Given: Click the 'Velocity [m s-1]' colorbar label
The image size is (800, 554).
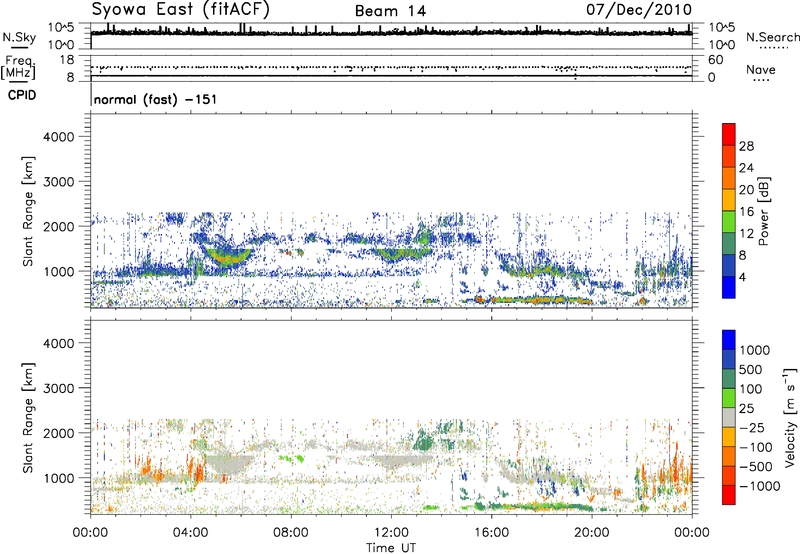Looking at the screenshot, I should (x=790, y=417).
